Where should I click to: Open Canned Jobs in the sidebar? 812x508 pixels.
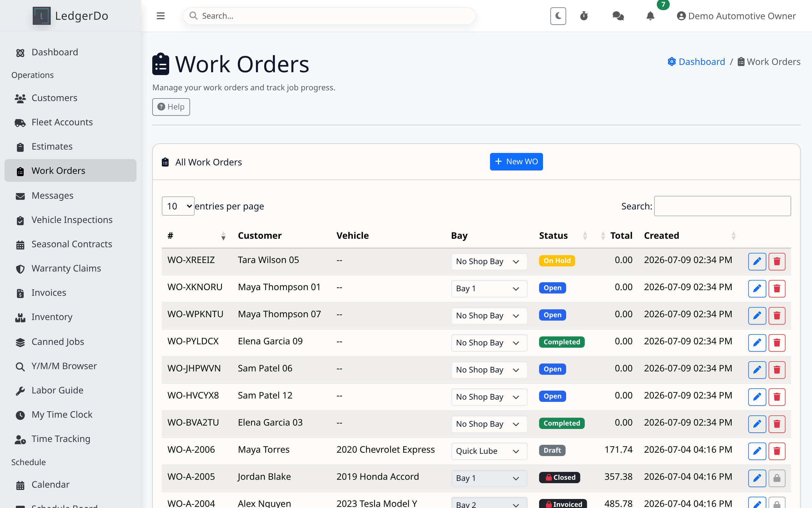tap(70, 342)
